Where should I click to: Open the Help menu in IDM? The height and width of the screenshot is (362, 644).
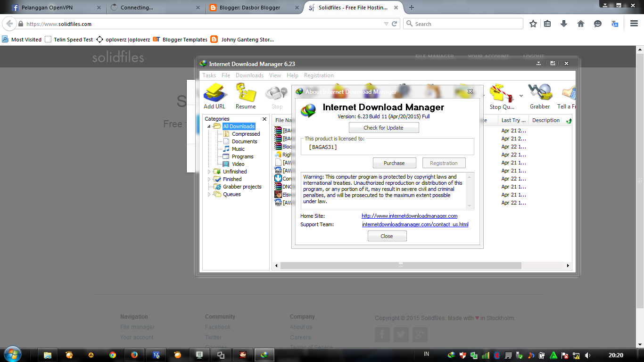tap(292, 75)
